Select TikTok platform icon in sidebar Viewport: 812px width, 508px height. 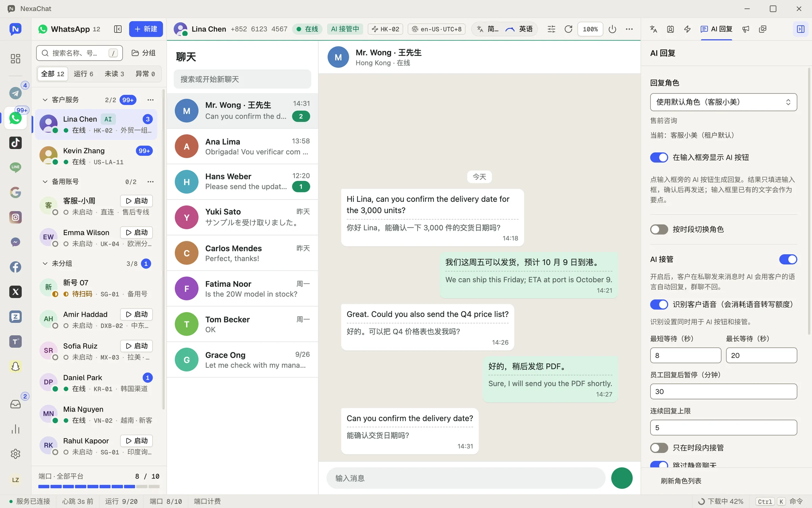point(16,143)
